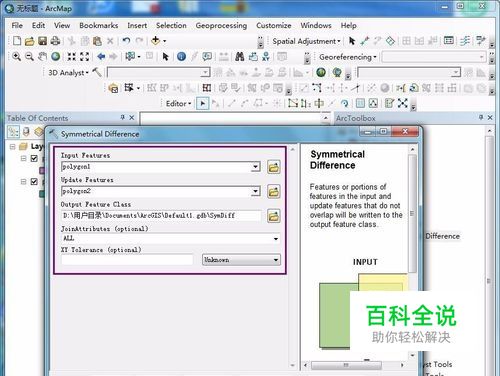Save the map with floppy disk icon
Viewport: 500px width, 376px height.
pos(42,41)
